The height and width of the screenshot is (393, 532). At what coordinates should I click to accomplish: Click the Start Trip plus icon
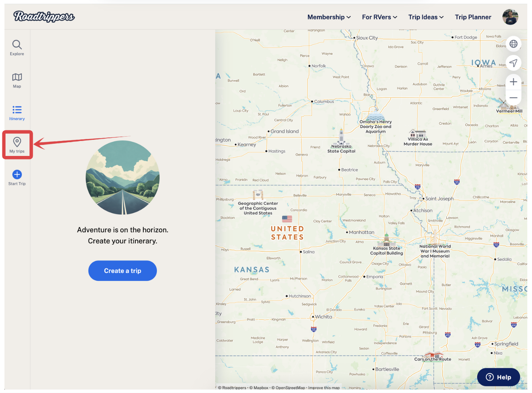[x=17, y=174]
